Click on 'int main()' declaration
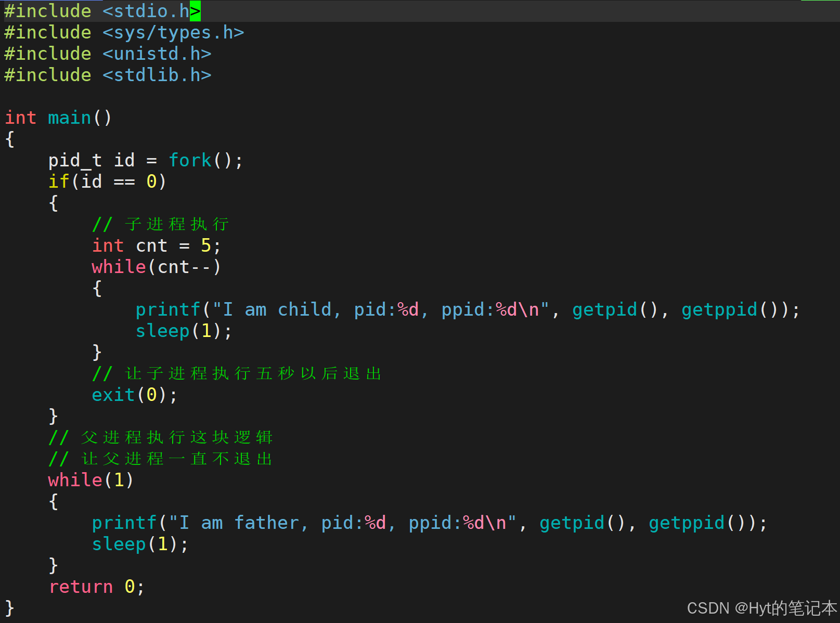 [x=58, y=118]
